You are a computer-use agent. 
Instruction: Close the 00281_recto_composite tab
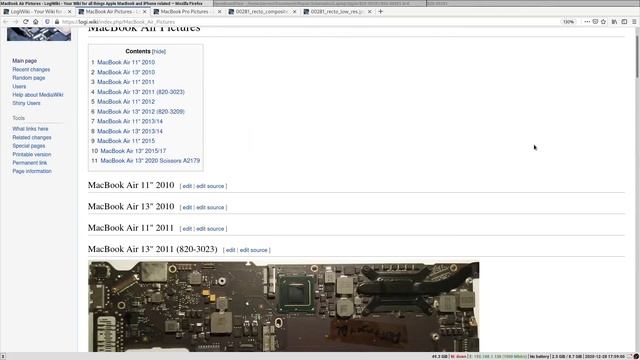(294, 12)
